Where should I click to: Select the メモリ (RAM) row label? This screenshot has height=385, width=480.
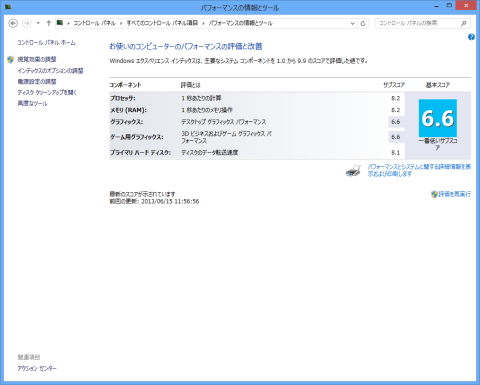pyautogui.click(x=128, y=110)
